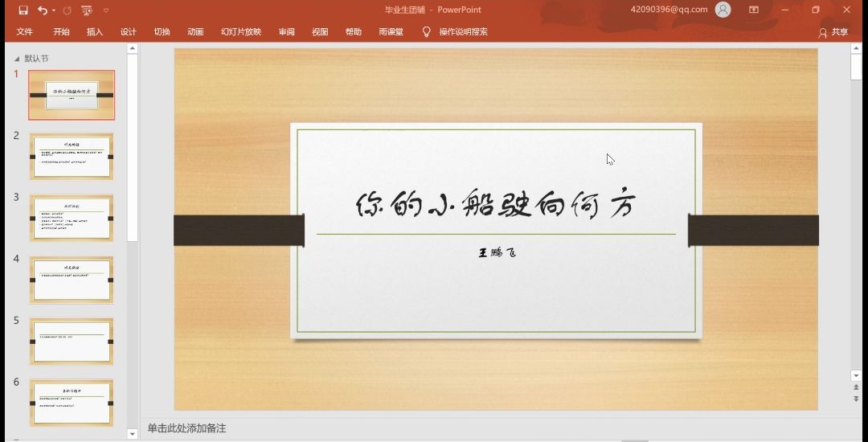The height and width of the screenshot is (442, 868).
Task: Expand Customize Quick Access Toolbar dropdown
Action: (106, 11)
